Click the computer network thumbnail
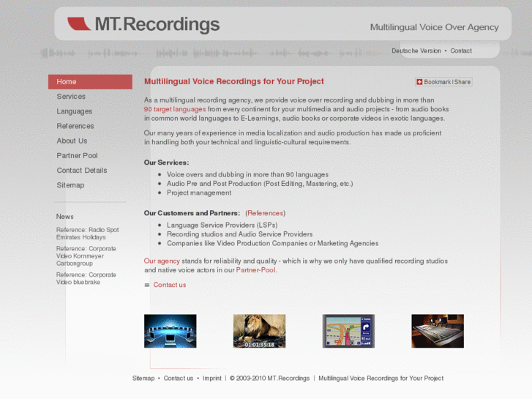This screenshot has height=399, width=532. point(171,331)
